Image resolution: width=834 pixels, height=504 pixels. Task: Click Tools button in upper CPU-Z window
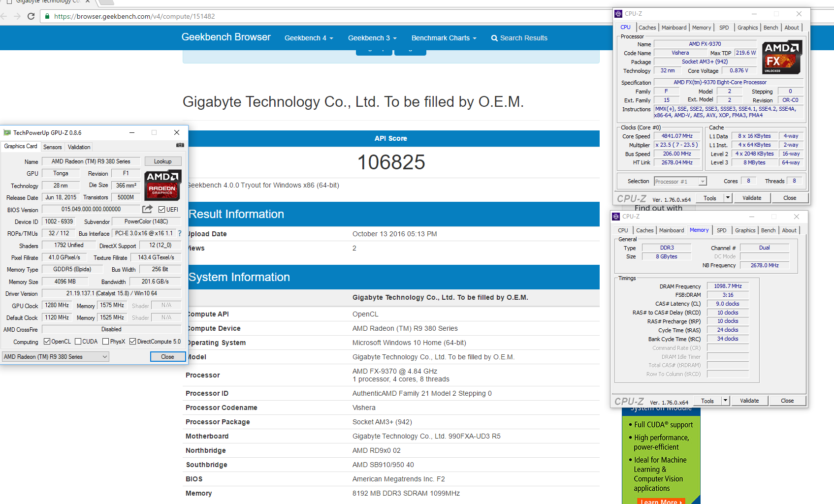point(709,198)
